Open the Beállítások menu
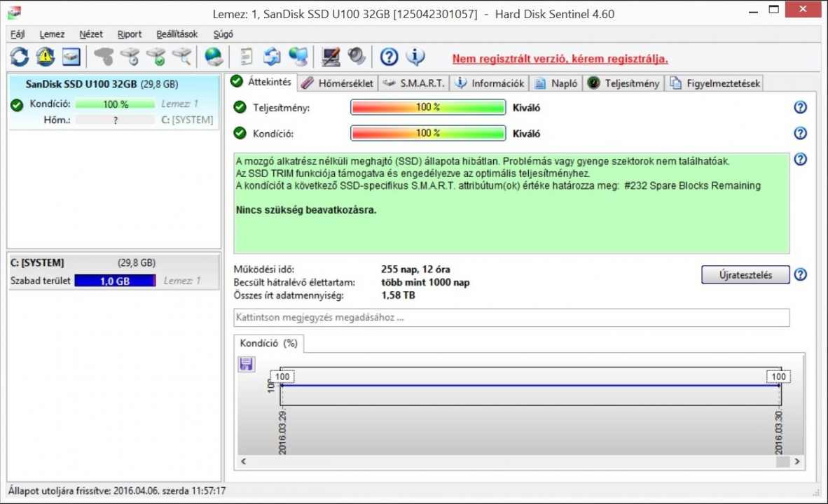828x504 pixels. pos(177,34)
